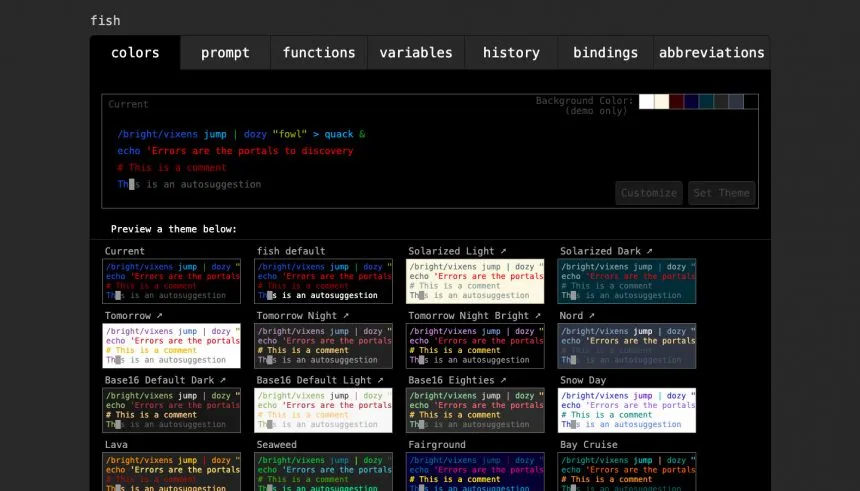This screenshot has width=860, height=491.
Task: Click the large "Errors are the portals to discovery" line
Action: click(x=235, y=151)
